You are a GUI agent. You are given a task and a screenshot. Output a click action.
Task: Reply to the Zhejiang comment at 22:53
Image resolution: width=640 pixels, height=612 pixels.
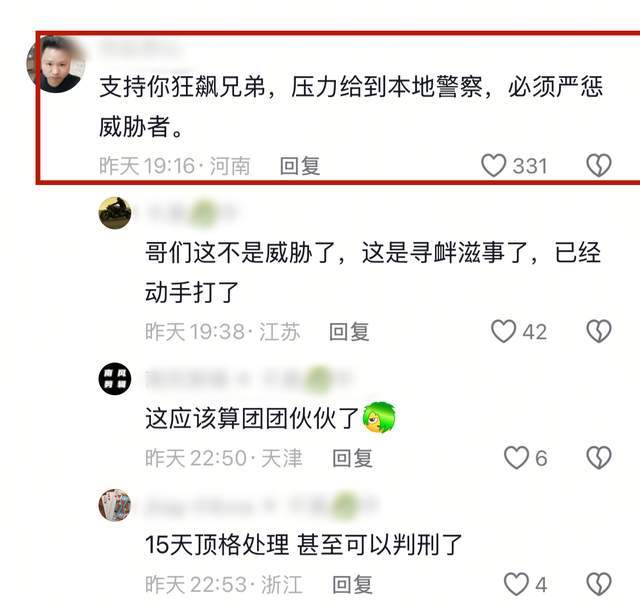(x=353, y=585)
